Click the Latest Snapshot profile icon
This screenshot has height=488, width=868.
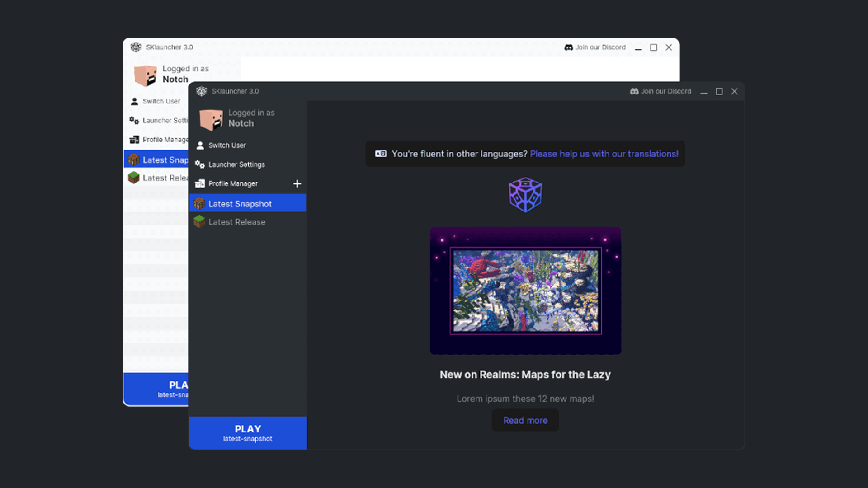[x=200, y=203]
